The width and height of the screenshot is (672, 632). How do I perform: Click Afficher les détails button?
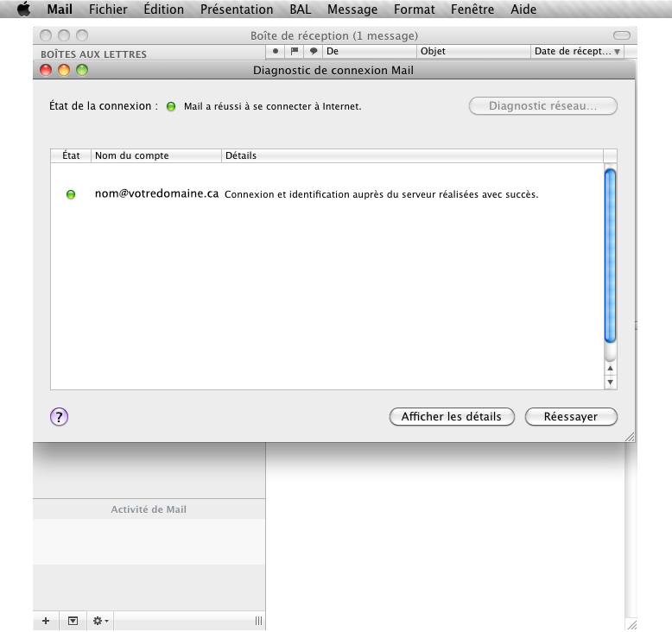[452, 416]
